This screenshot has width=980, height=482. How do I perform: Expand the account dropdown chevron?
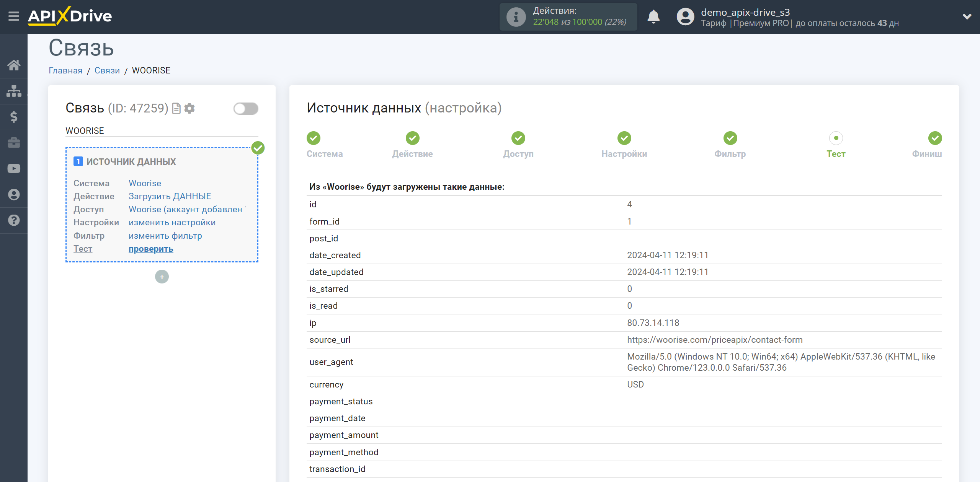tap(967, 16)
